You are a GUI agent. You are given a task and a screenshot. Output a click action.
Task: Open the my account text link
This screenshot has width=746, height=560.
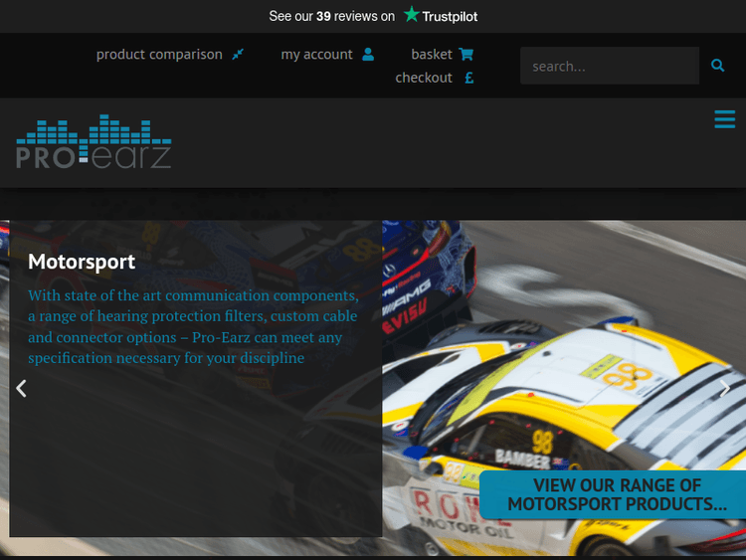316,55
